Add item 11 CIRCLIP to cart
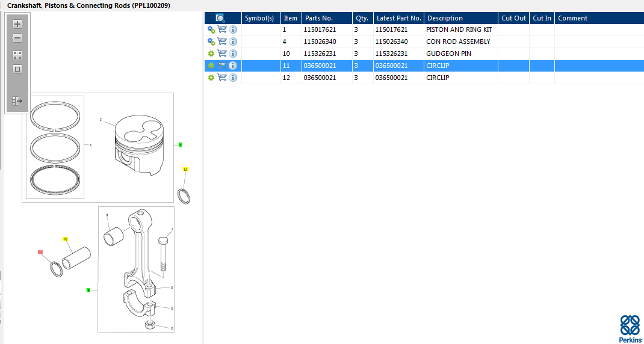644x344 pixels. pos(222,66)
